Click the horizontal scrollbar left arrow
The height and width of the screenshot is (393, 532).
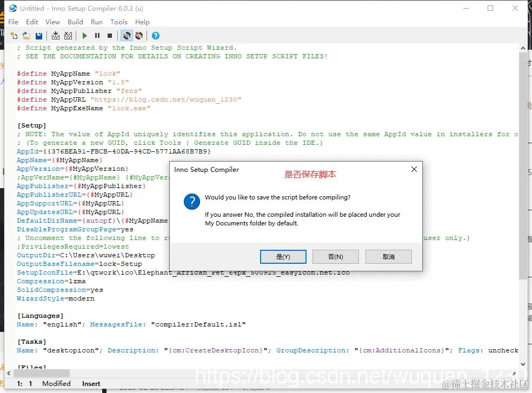(x=9, y=374)
